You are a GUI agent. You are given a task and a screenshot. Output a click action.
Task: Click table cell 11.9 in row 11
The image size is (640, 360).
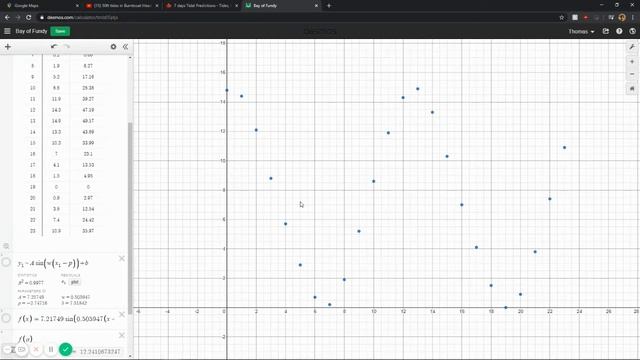click(x=56, y=99)
